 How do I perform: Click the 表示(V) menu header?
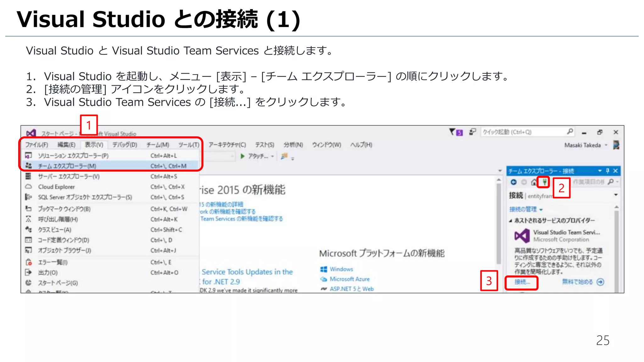[94, 145]
